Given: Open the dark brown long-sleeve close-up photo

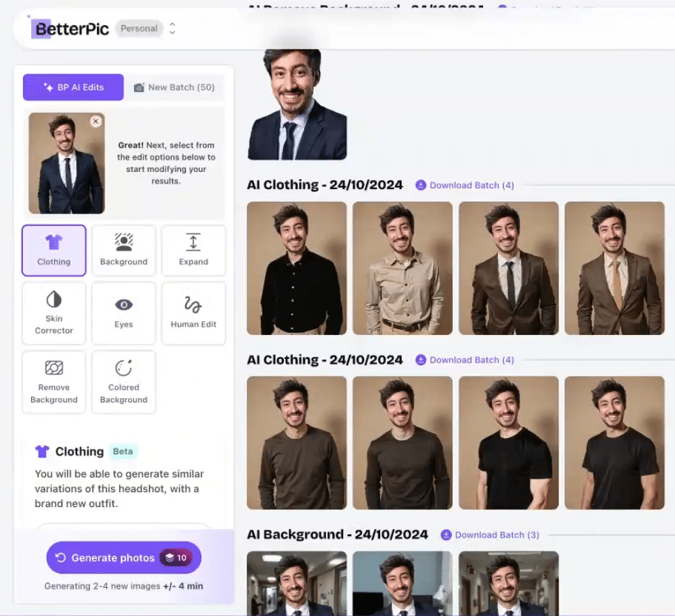Looking at the screenshot, I should pos(402,443).
